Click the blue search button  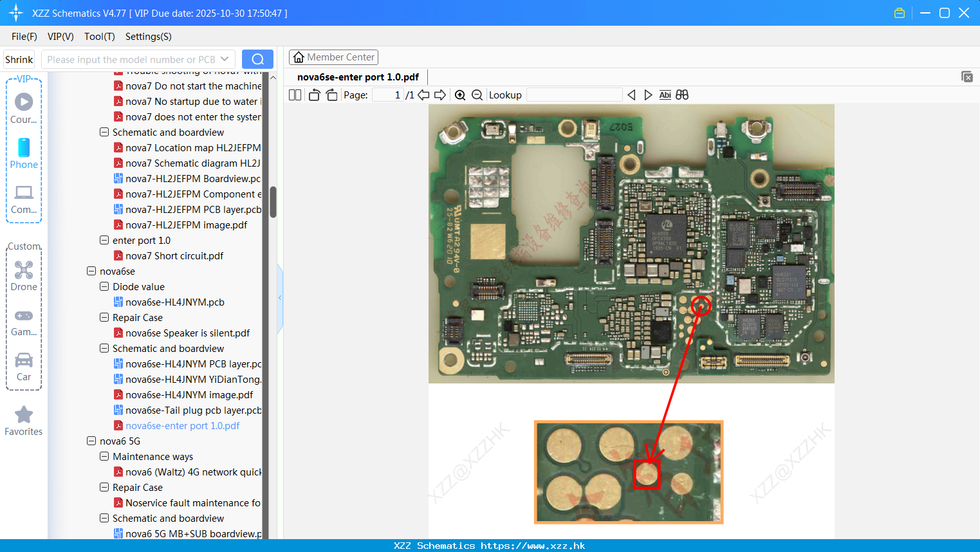click(257, 59)
